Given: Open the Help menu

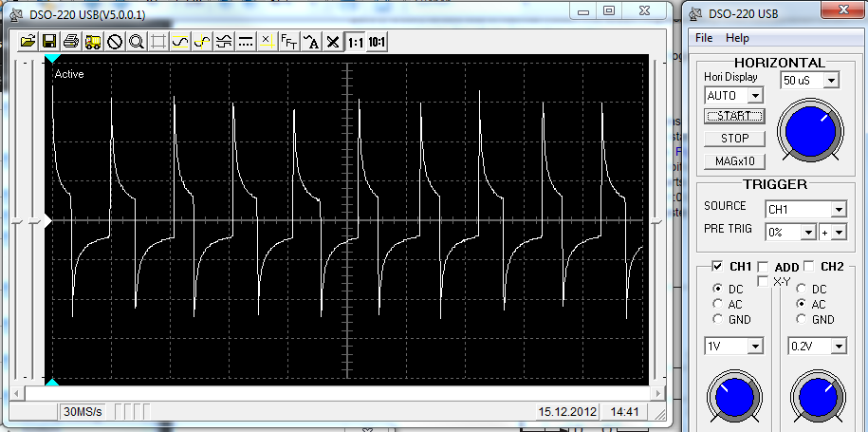Looking at the screenshot, I should 737,38.
